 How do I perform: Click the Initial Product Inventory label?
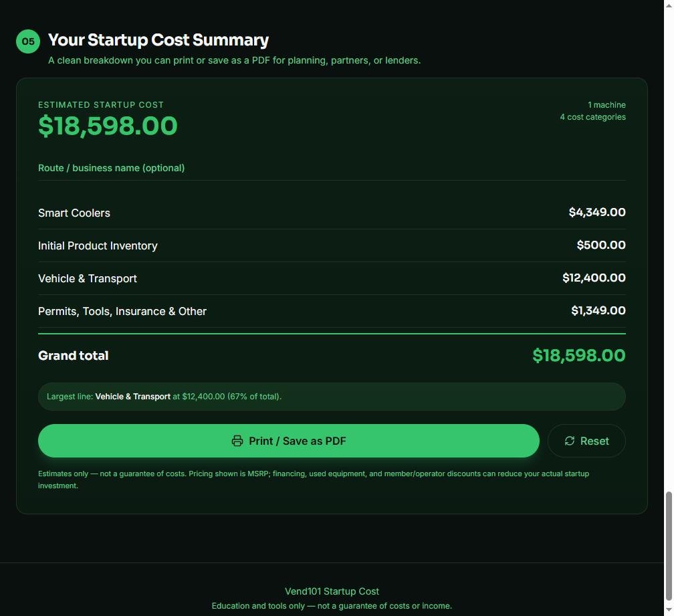point(98,245)
